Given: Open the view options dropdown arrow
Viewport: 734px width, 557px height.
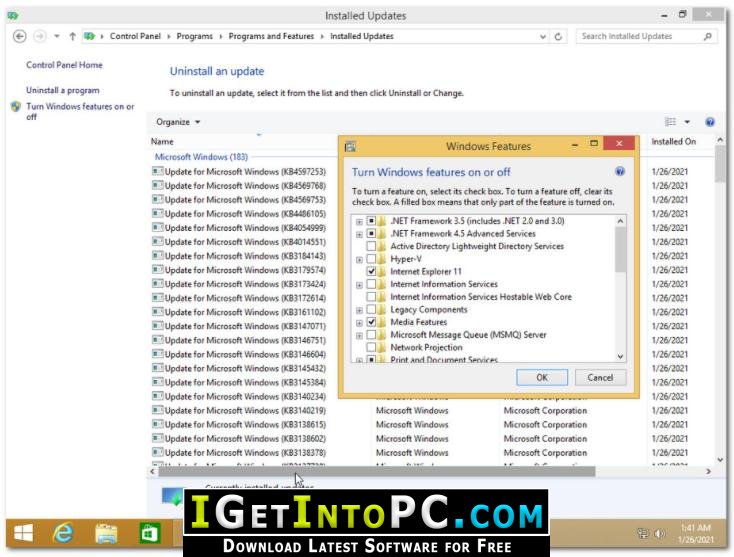Looking at the screenshot, I should pyautogui.click(x=687, y=122).
